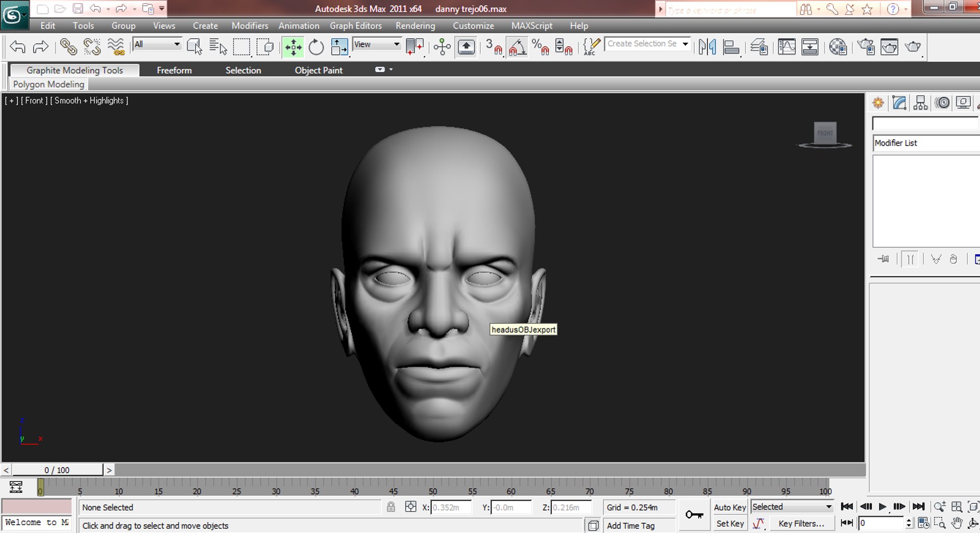980x533 pixels.
Task: Open Quick Access toolbar customize arrow
Action: (162, 8)
